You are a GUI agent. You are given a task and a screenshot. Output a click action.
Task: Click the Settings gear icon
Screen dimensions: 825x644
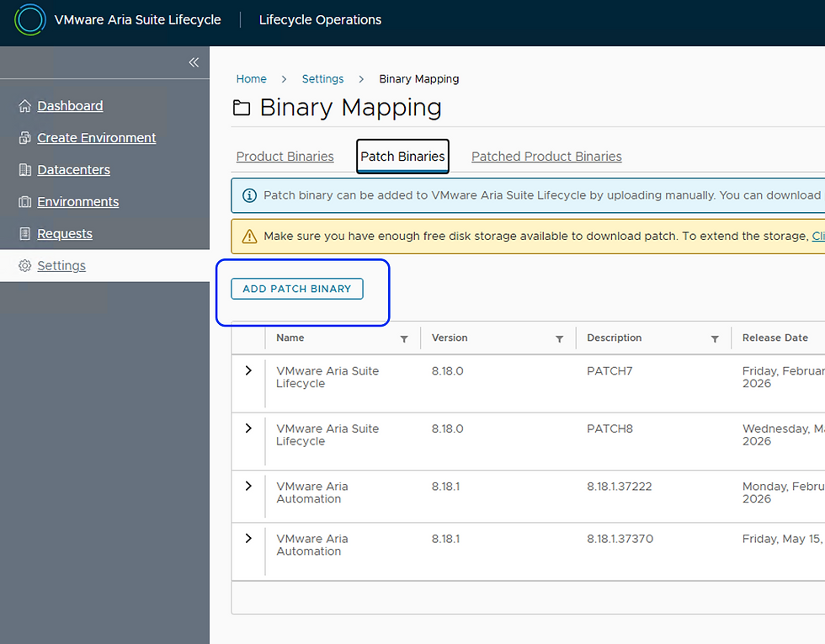pyautogui.click(x=24, y=266)
